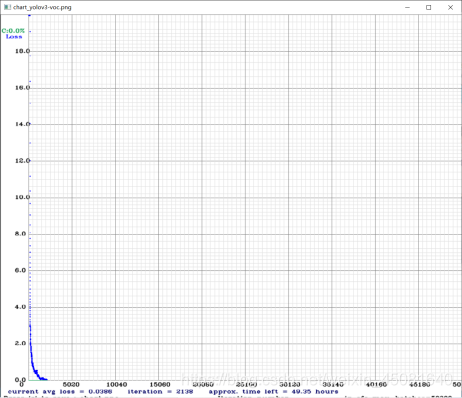Screen dimensions: 462x398
Task: Click the chart_yolov3-voc.png window icon
Action: [x=7, y=7]
